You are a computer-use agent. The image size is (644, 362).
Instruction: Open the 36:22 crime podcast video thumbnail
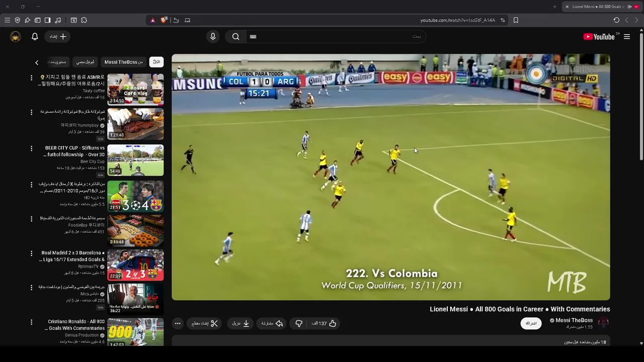[135, 299]
